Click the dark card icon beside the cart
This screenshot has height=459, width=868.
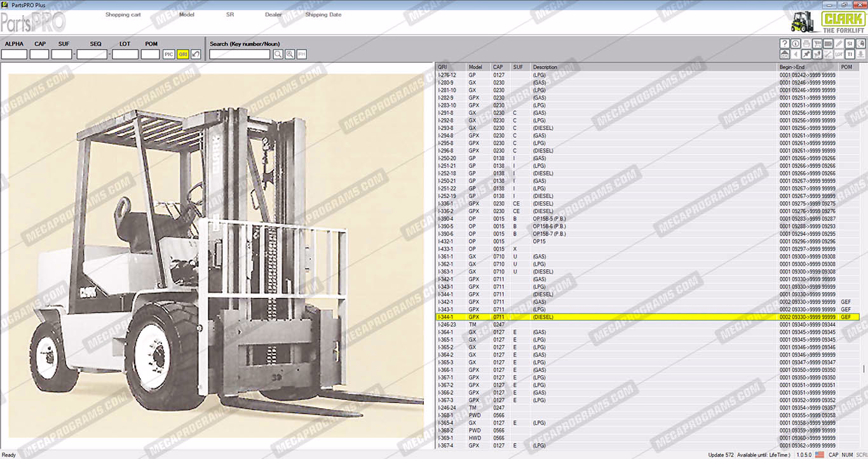pos(828,44)
